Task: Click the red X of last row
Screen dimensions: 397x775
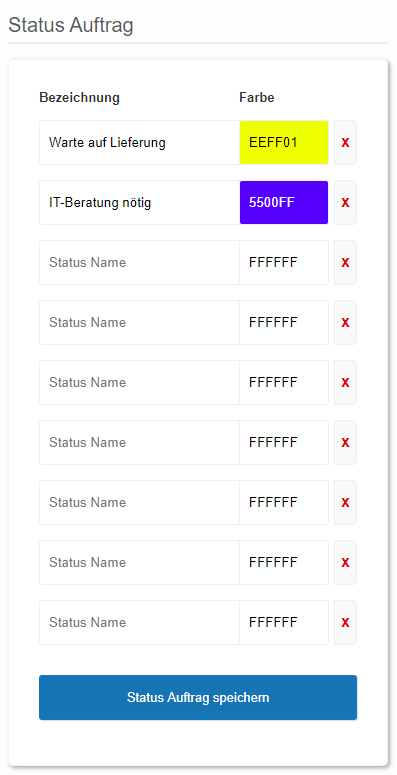Action: pos(345,622)
